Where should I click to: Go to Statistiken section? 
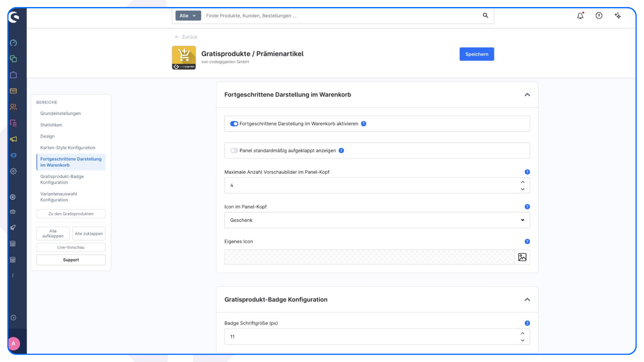click(51, 125)
